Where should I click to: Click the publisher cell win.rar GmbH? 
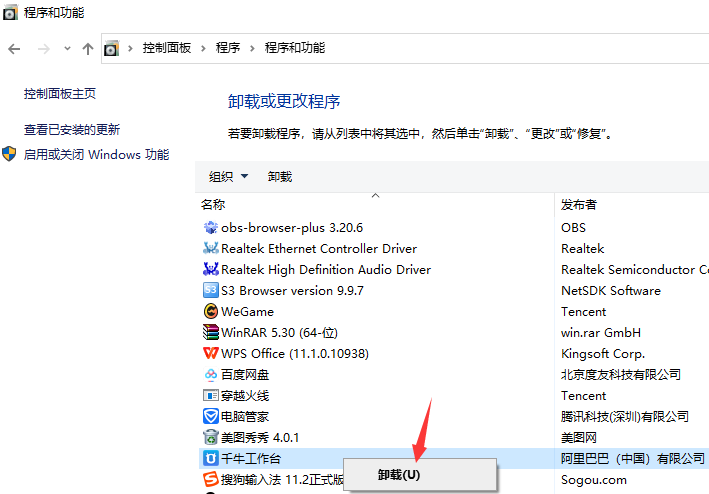[x=600, y=333]
